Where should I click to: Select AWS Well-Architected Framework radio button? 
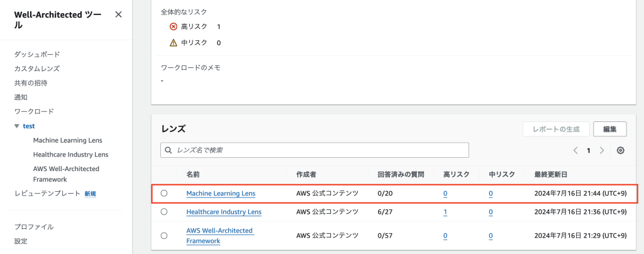point(164,236)
